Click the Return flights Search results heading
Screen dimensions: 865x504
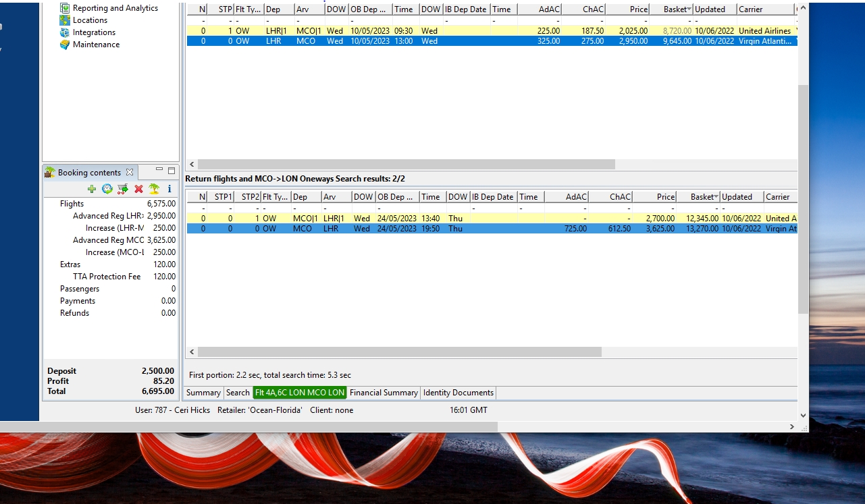295,179
